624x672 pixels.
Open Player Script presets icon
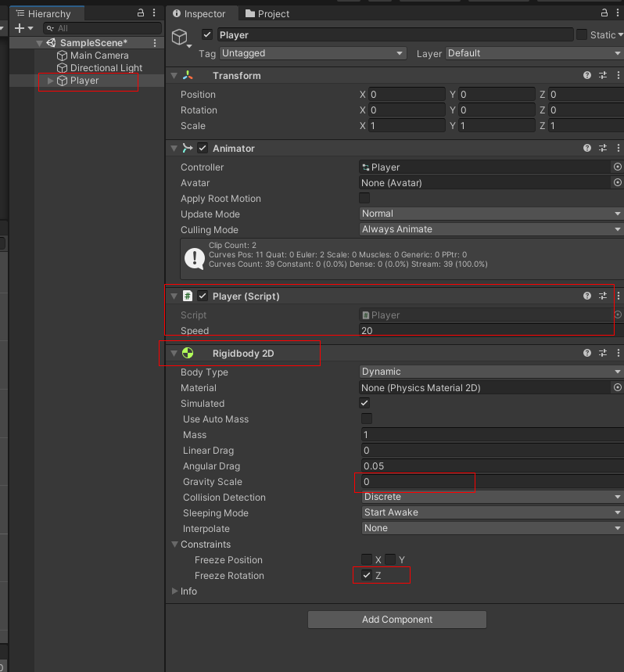coord(603,296)
